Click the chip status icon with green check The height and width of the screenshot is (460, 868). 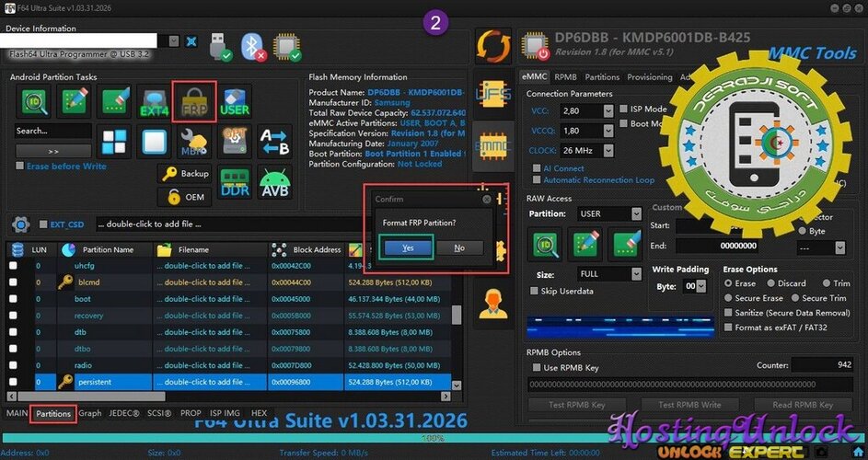click(x=287, y=48)
